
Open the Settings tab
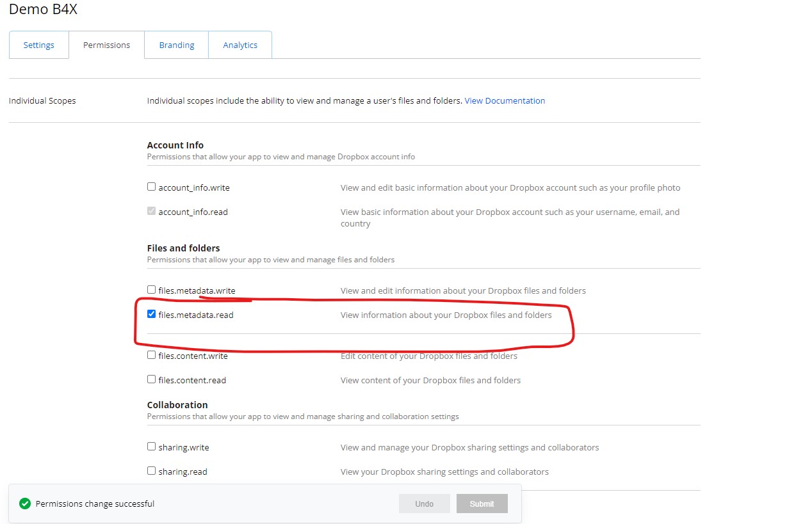point(38,45)
